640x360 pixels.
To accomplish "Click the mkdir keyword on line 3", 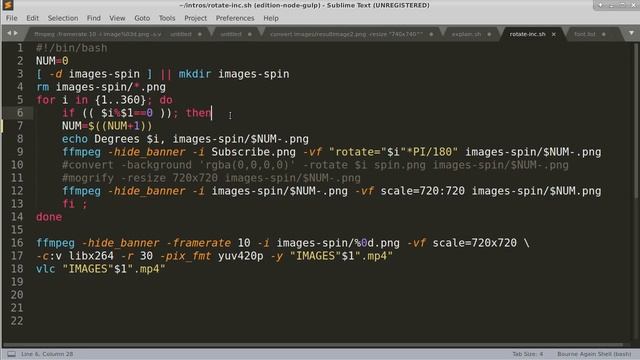I will 195,74.
